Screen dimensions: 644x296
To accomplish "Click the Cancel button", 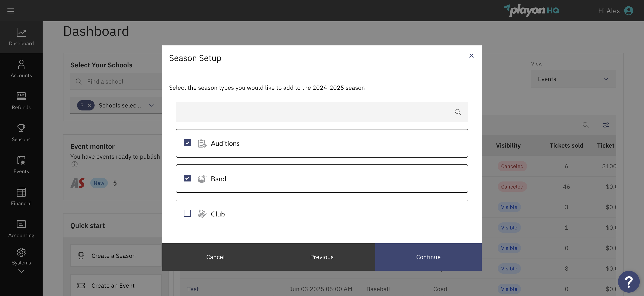I will (216, 257).
